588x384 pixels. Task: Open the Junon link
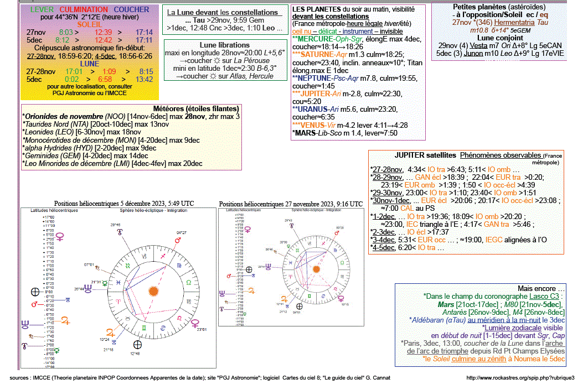[x=473, y=53]
